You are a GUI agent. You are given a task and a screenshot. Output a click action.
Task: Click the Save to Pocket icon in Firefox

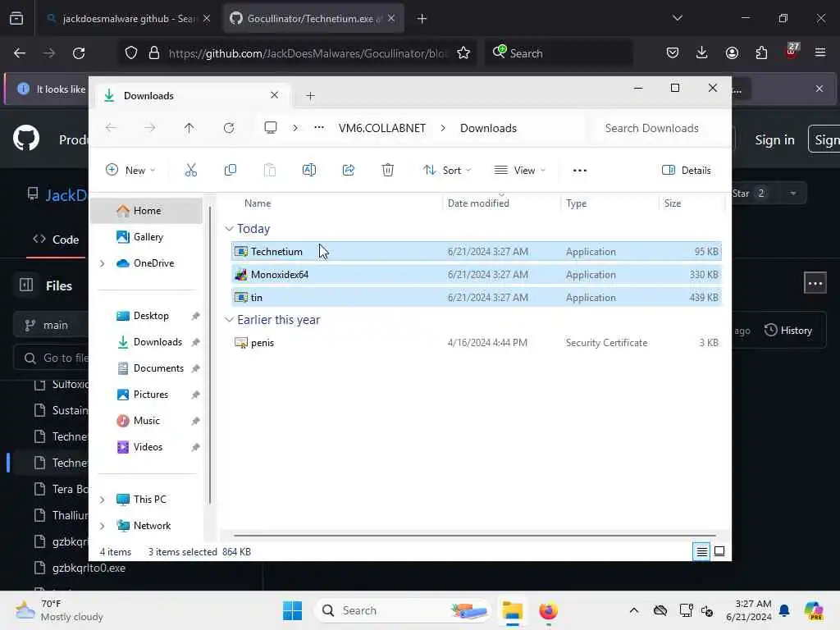pyautogui.click(x=673, y=52)
